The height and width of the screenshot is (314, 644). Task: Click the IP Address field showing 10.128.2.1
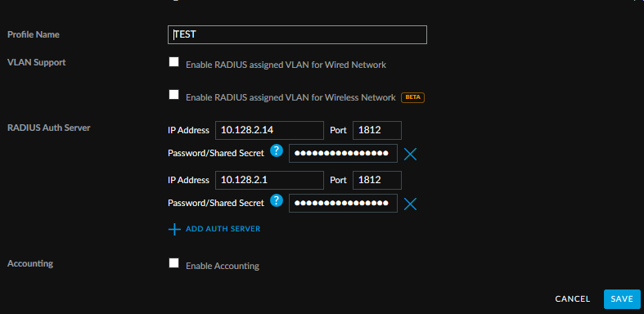tap(269, 180)
